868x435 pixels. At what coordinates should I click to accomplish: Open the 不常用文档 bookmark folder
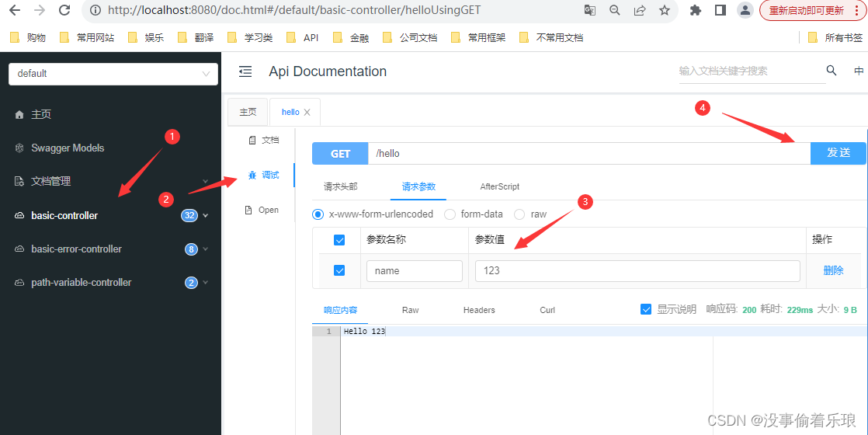click(552, 38)
